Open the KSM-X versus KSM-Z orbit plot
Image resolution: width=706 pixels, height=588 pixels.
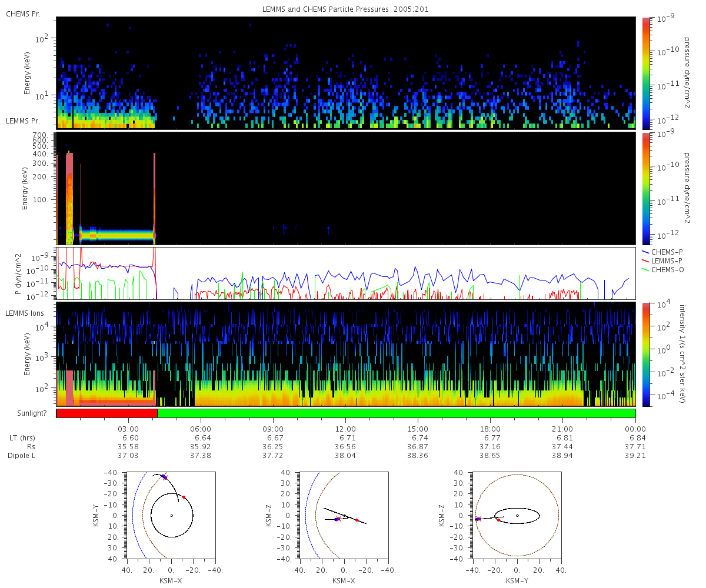(x=344, y=515)
